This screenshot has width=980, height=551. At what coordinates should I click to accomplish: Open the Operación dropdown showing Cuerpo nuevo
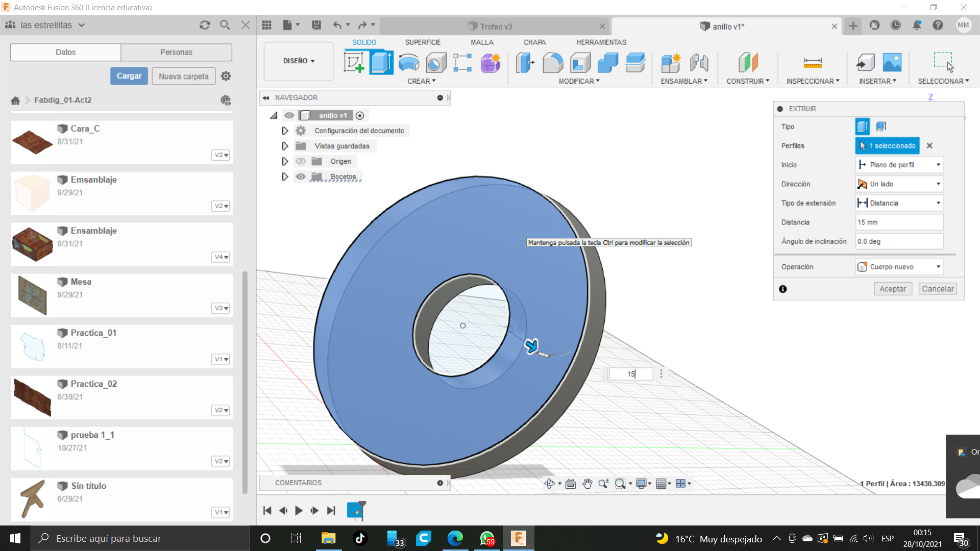coord(899,267)
